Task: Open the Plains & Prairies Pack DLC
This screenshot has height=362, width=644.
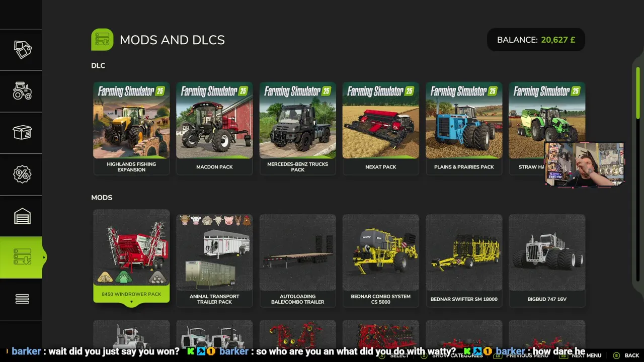Action: [x=464, y=128]
